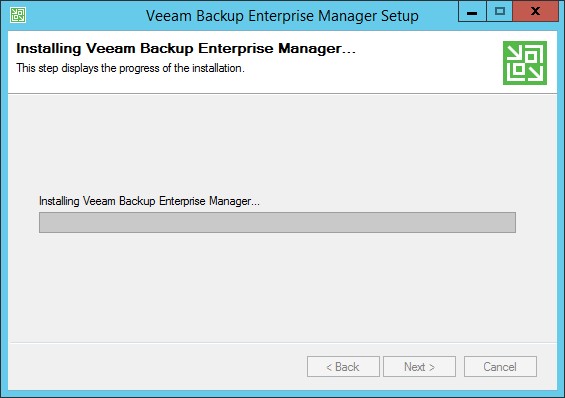Cancel the installation
This screenshot has width=565, height=398.
coord(500,367)
